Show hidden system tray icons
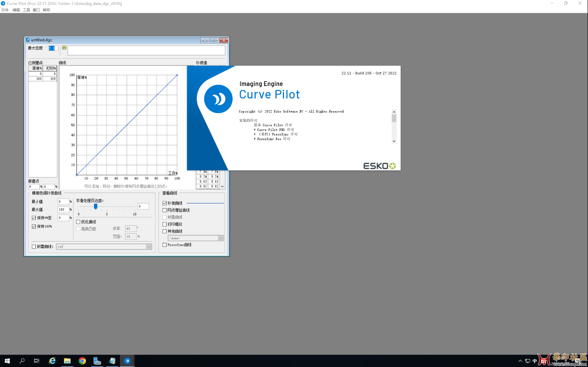Viewport: 588px width, 367px height. [x=520, y=361]
